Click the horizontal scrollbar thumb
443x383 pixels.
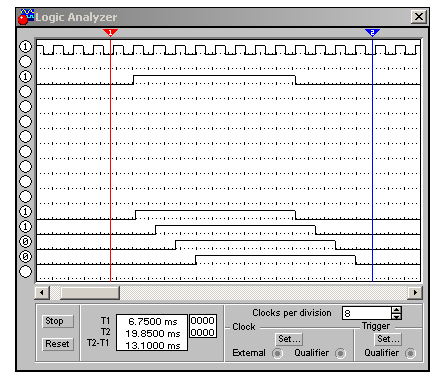[89, 293]
